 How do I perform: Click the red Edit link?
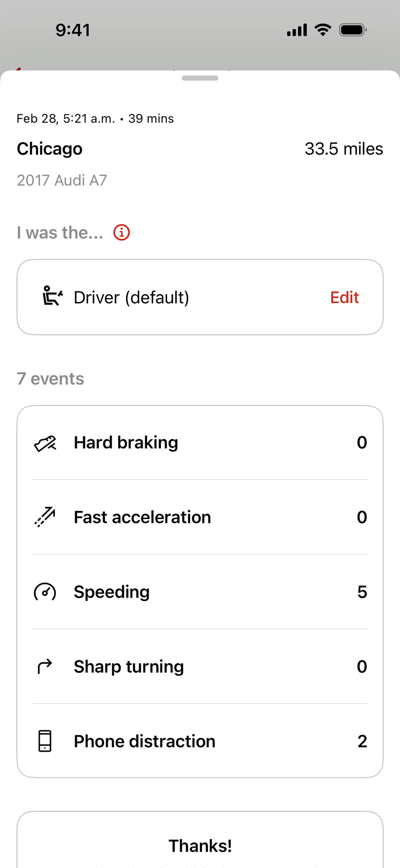[344, 298]
